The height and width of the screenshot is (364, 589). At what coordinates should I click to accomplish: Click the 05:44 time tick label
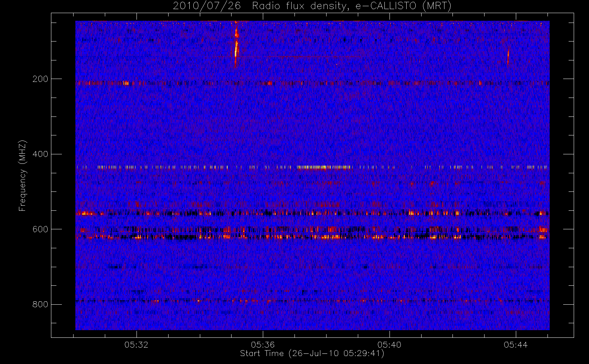(x=516, y=345)
